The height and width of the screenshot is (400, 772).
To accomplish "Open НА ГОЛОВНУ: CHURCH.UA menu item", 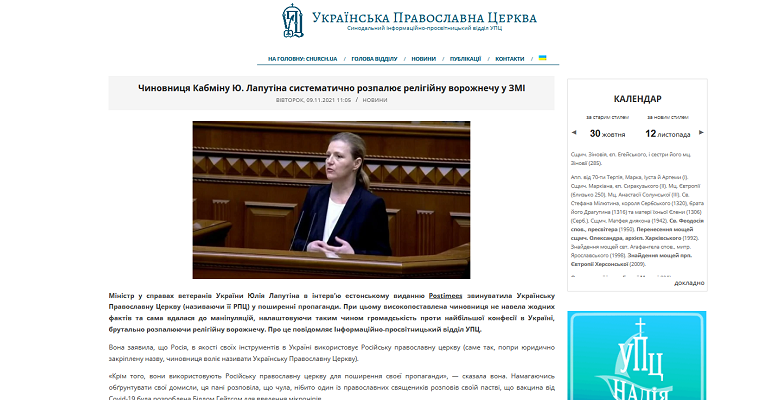I will (302, 59).
